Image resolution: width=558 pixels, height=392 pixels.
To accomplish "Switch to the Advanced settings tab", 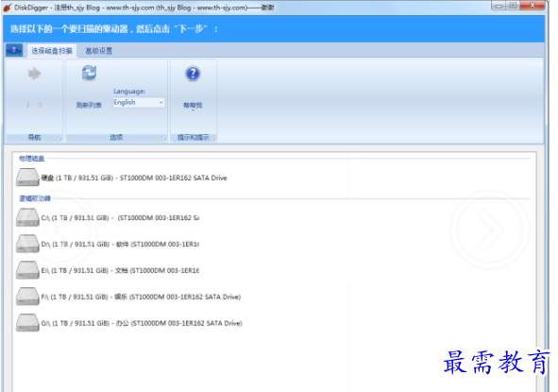I will (x=98, y=51).
